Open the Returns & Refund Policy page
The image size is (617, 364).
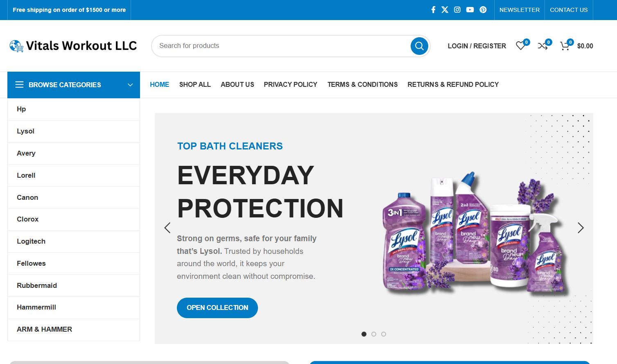[453, 84]
